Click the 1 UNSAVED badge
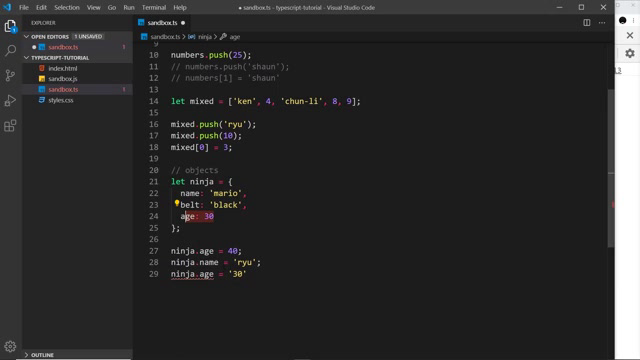The height and width of the screenshot is (360, 640). click(88, 37)
